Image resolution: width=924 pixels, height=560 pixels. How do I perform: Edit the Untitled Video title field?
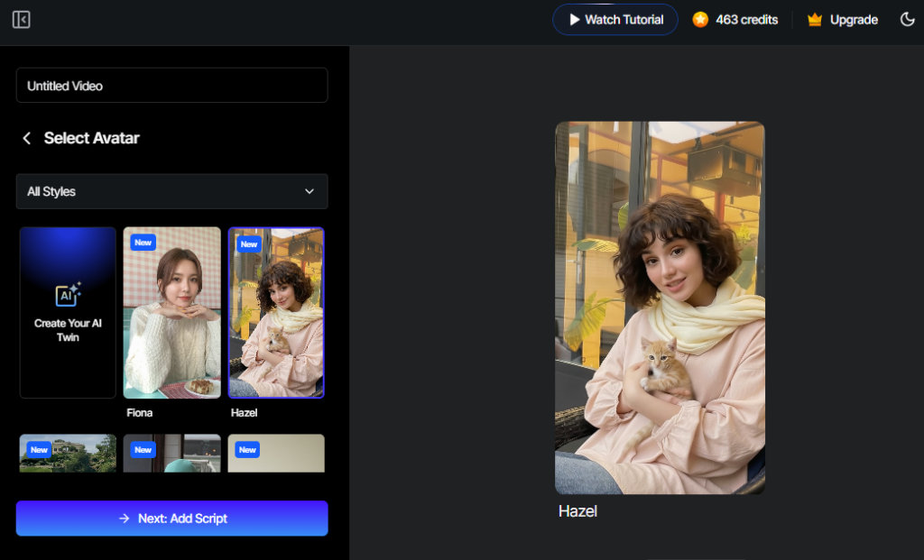click(171, 86)
